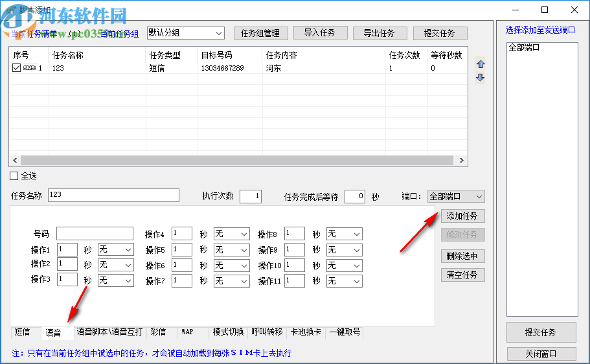This screenshot has width=590, height=364.
Task: Focus the 任务名称 input field
Action: (113, 196)
